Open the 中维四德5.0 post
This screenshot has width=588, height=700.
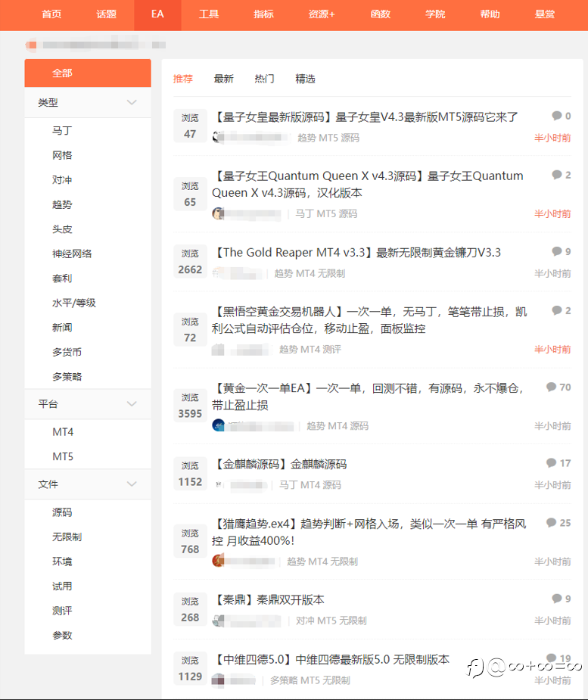(x=331, y=660)
